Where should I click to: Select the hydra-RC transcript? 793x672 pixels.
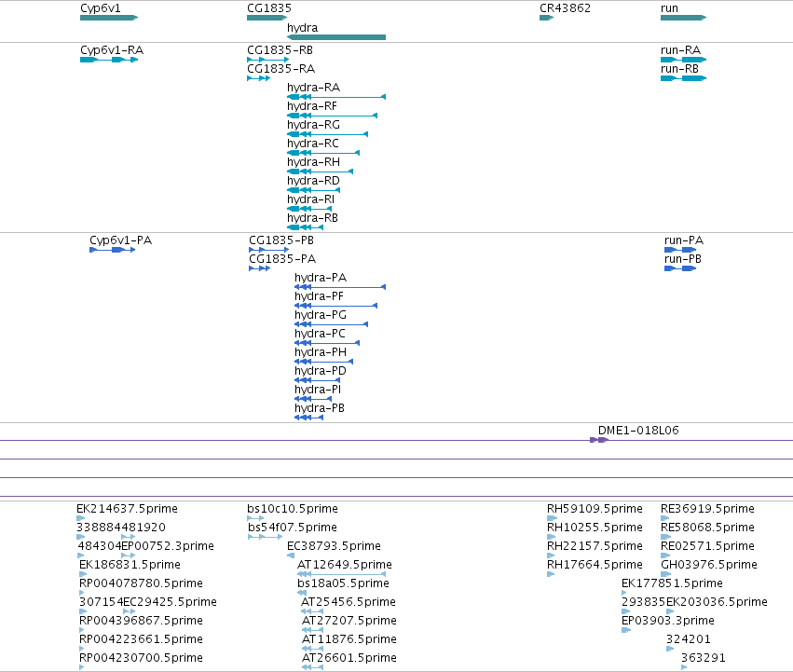click(323, 153)
